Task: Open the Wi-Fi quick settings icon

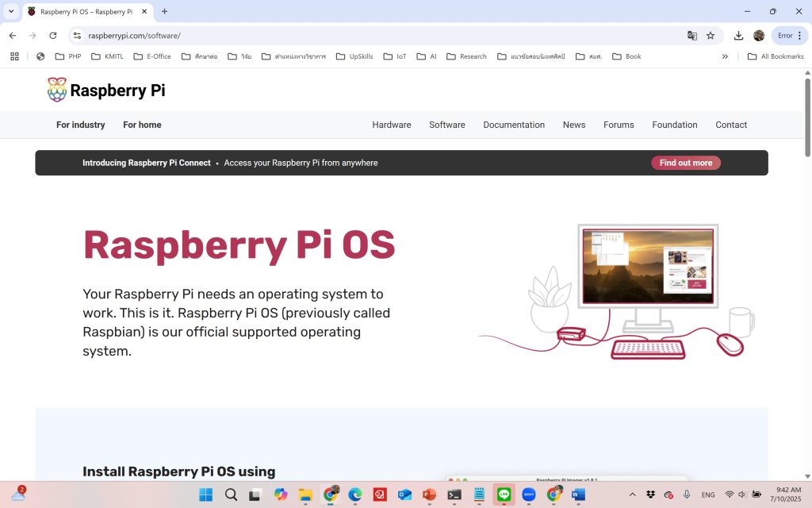Action: coord(730,495)
